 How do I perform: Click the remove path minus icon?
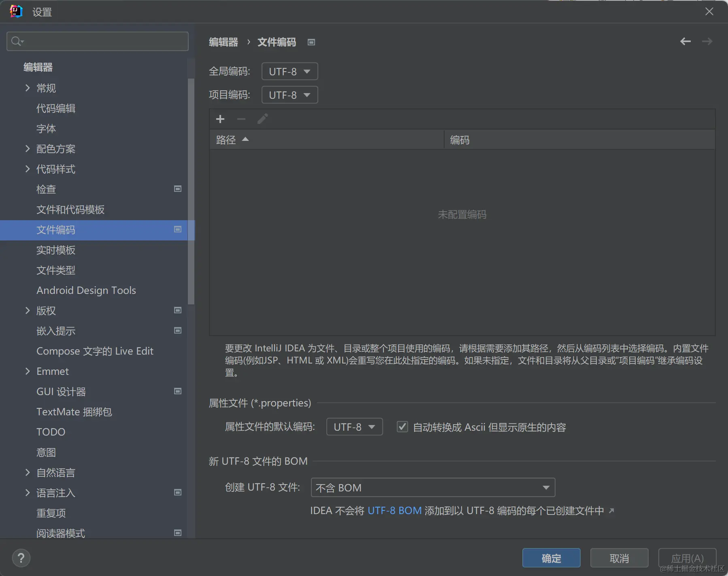click(x=241, y=119)
